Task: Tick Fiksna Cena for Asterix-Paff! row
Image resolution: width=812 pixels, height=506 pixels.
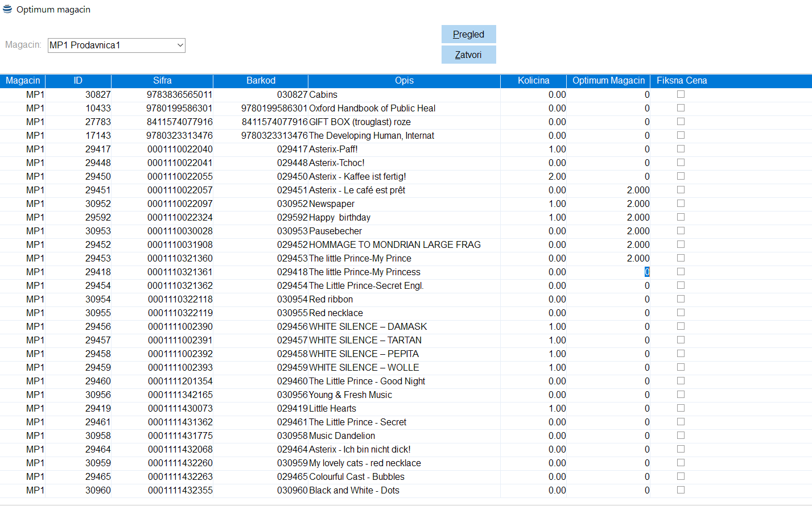Action: pos(681,149)
